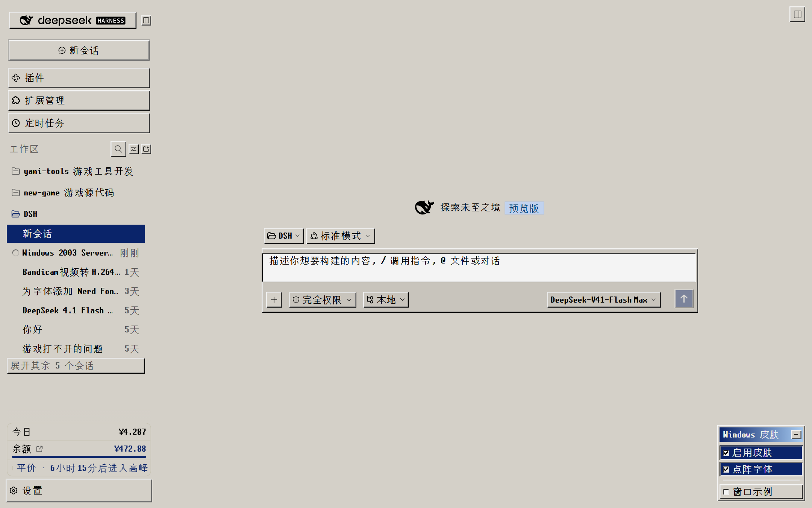Open the DSH workspace dropdown
The height and width of the screenshot is (508, 812).
pos(284,236)
